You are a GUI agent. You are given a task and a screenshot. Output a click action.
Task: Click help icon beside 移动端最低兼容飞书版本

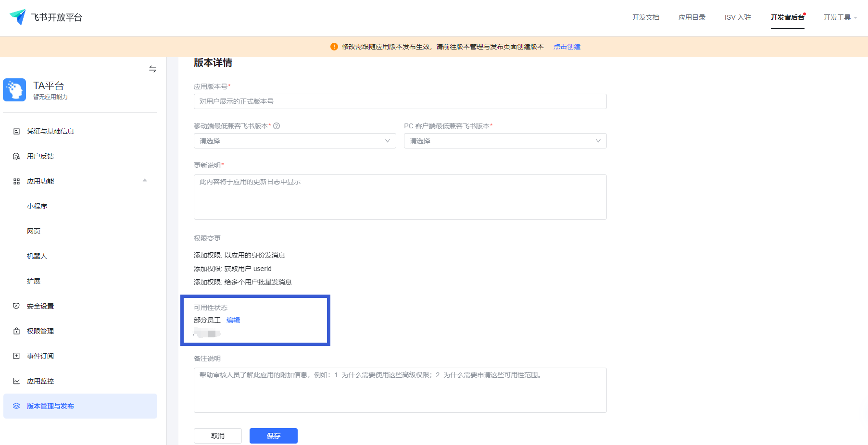pos(277,126)
